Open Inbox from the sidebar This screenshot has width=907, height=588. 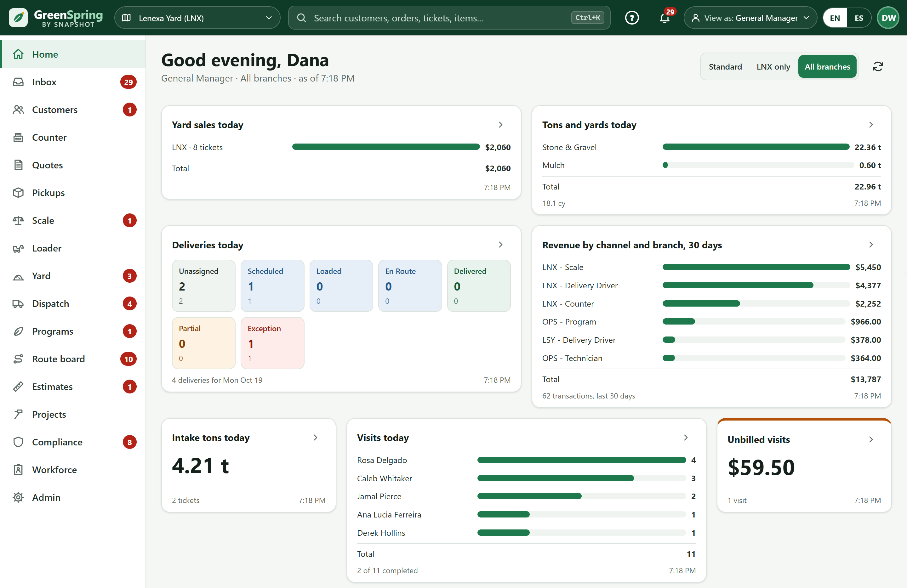[x=73, y=82]
